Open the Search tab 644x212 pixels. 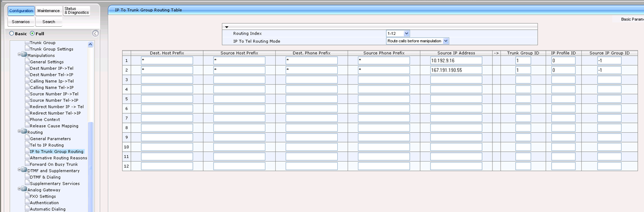[x=49, y=22]
